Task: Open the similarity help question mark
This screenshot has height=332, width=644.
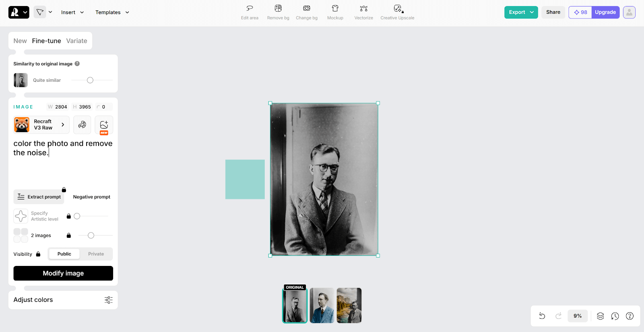Action: click(77, 64)
